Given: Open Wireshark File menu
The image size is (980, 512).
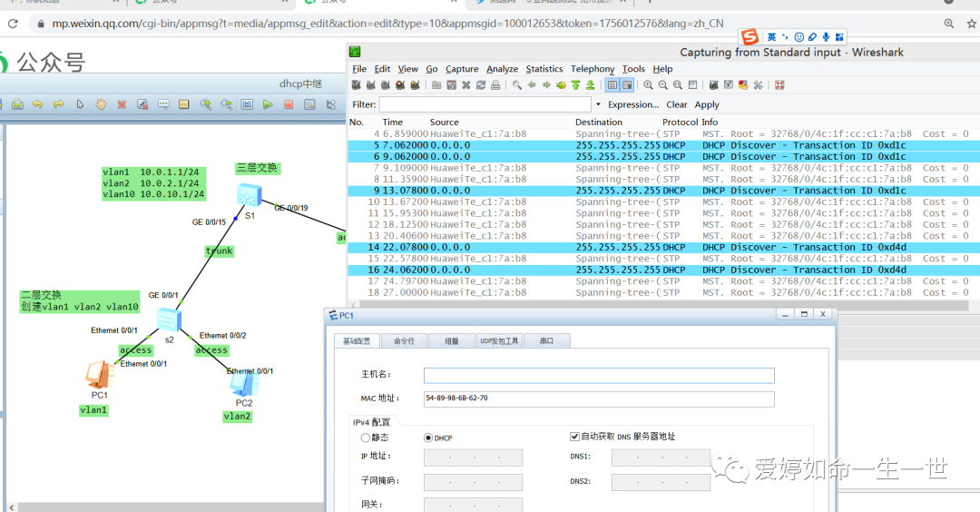Looking at the screenshot, I should coord(359,69).
